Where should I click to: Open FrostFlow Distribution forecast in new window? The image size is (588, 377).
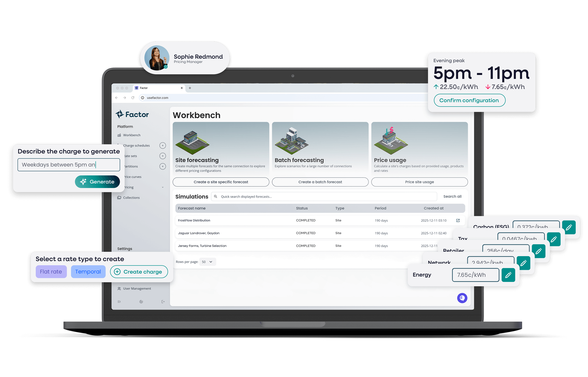458,220
